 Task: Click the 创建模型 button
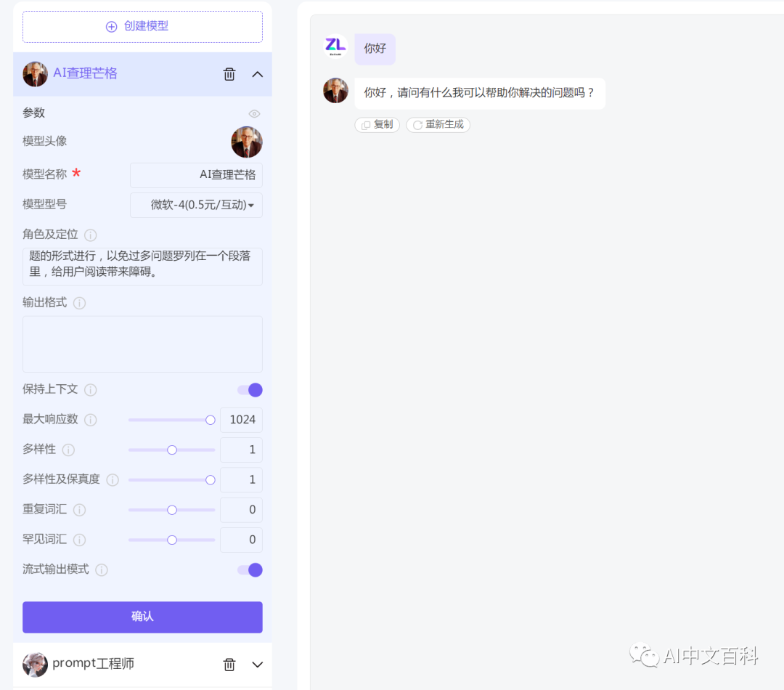pyautogui.click(x=142, y=26)
